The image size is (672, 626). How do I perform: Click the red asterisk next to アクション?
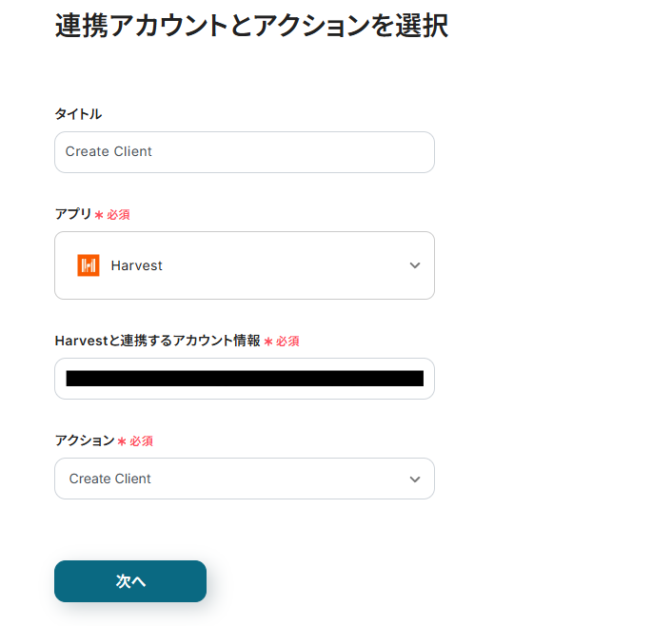[x=122, y=441]
